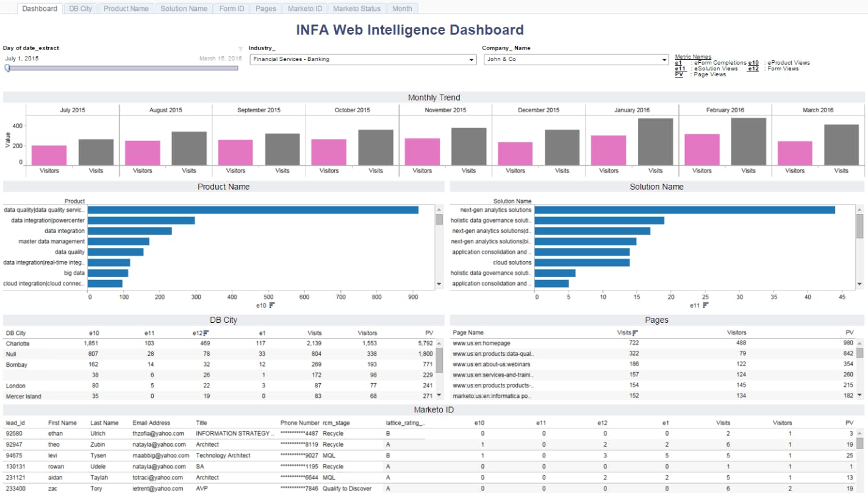Click the lead_id column header

coord(15,423)
